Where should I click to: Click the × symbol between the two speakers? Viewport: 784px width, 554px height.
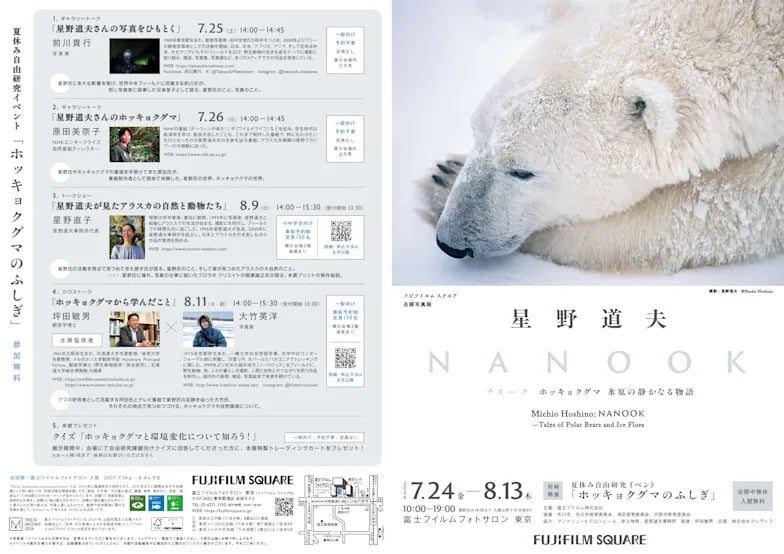coord(172,328)
